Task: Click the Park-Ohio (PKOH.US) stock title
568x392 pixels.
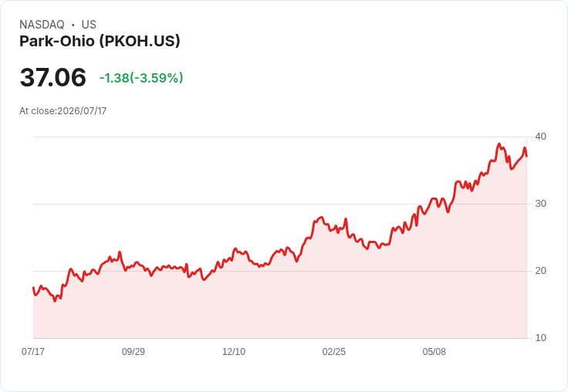Action: pos(100,42)
